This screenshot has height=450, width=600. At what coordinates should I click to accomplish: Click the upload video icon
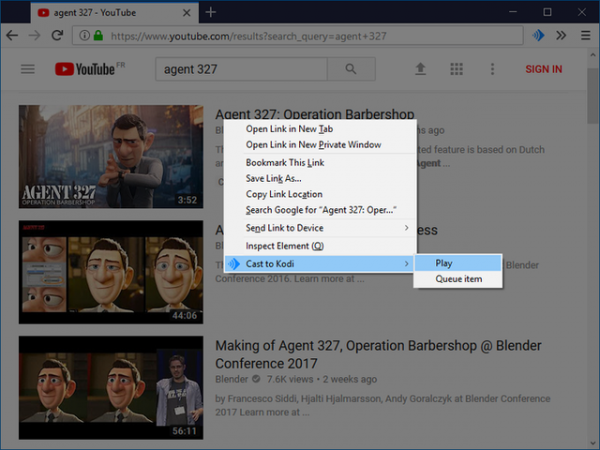(421, 69)
